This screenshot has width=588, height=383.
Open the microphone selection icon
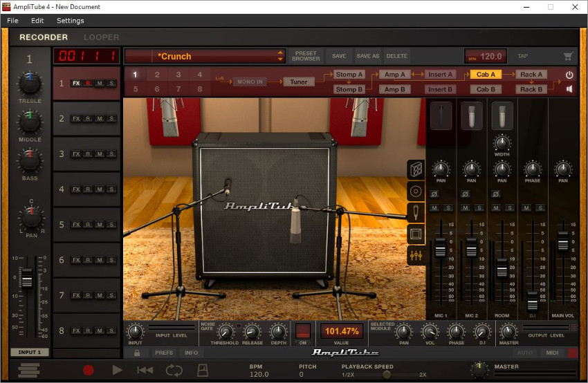click(416, 212)
